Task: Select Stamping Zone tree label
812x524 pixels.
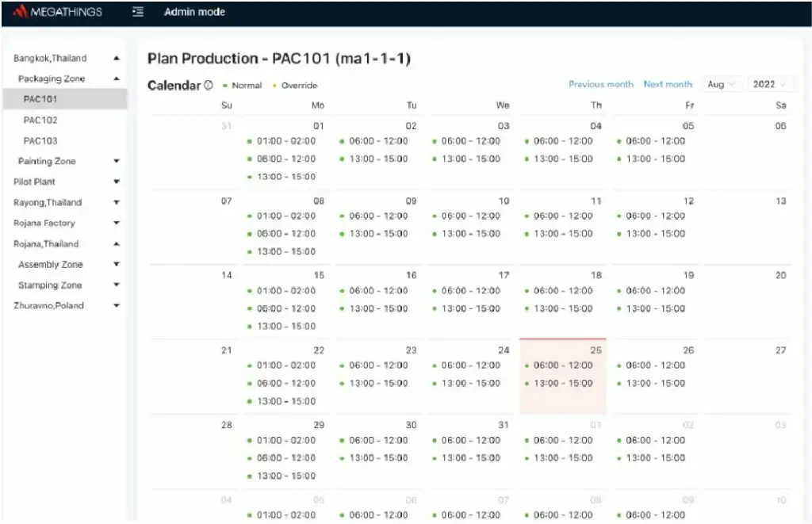Action: click(x=50, y=285)
